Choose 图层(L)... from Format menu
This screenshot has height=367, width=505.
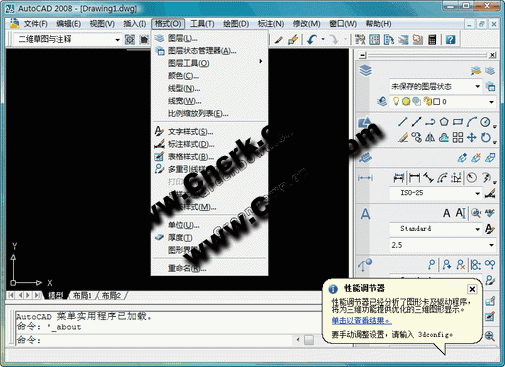(210, 38)
